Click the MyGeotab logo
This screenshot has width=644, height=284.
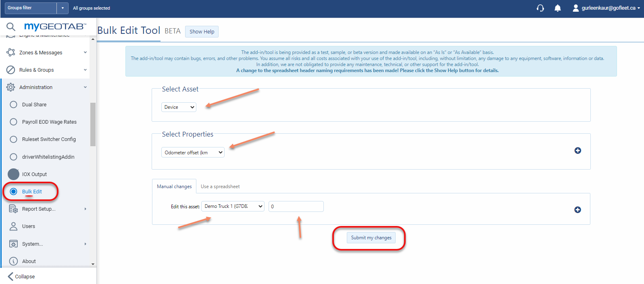tap(55, 27)
